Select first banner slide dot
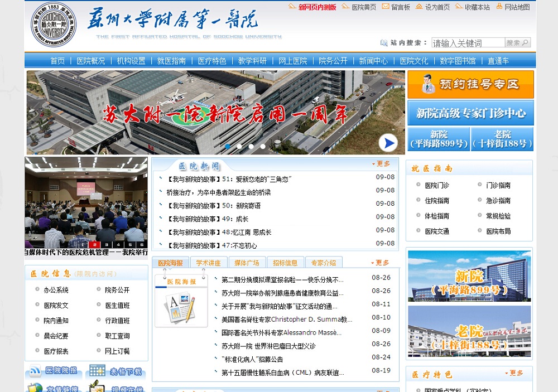 (228, 146)
